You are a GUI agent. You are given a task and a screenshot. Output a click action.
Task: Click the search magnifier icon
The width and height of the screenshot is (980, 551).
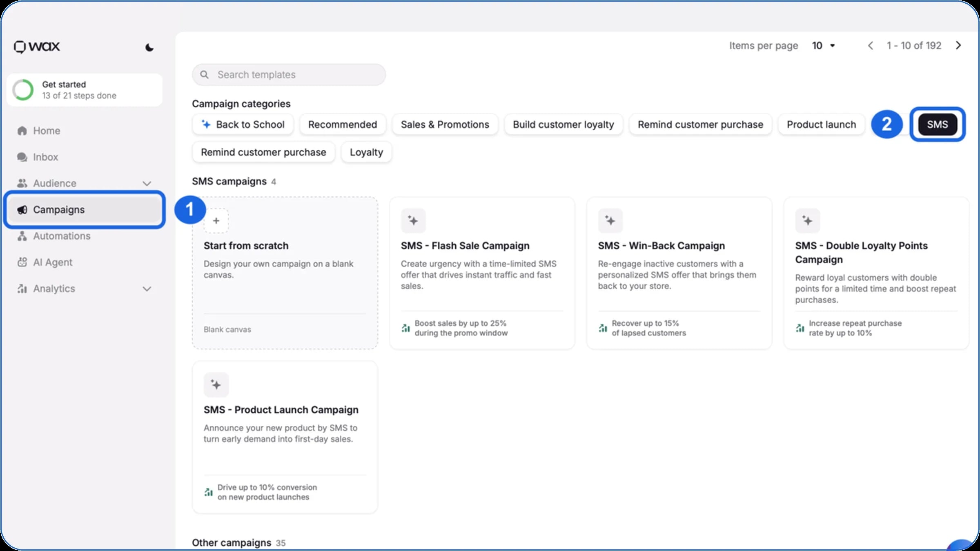point(204,75)
